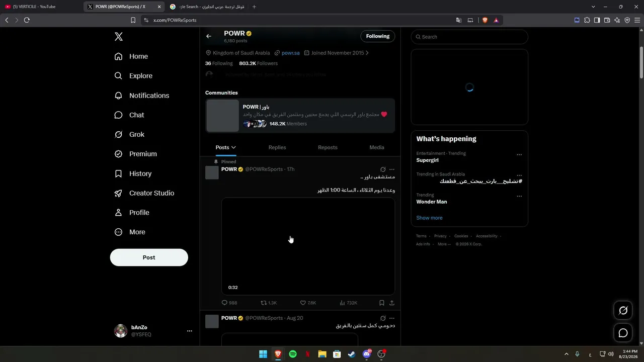
Task: Switch to the Reposts tab
Action: point(328,147)
